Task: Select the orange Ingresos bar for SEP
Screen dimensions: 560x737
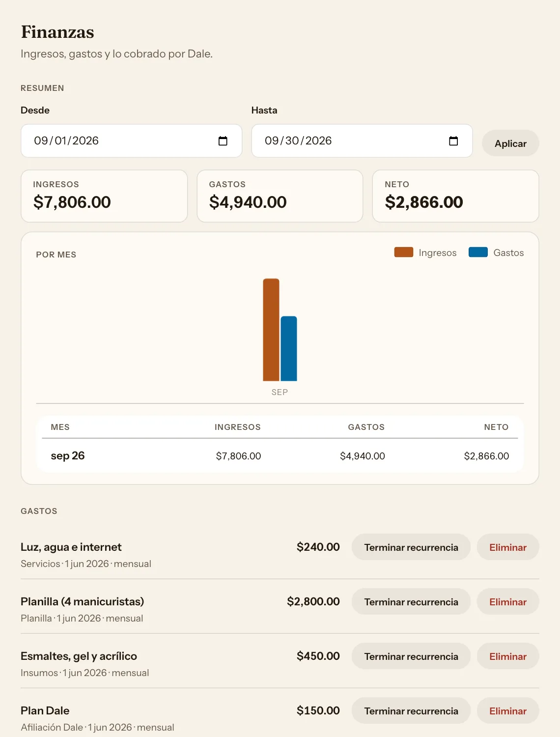Action: [x=271, y=330]
